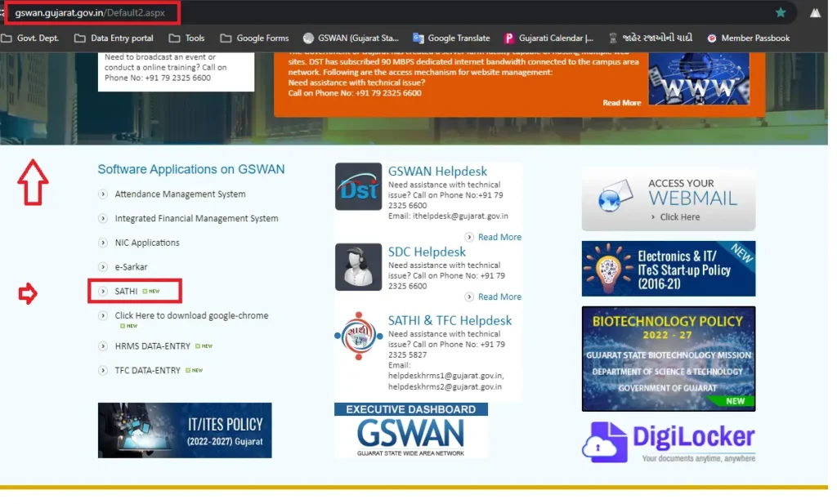
Task: Open the SATHI application link
Action: point(126,291)
